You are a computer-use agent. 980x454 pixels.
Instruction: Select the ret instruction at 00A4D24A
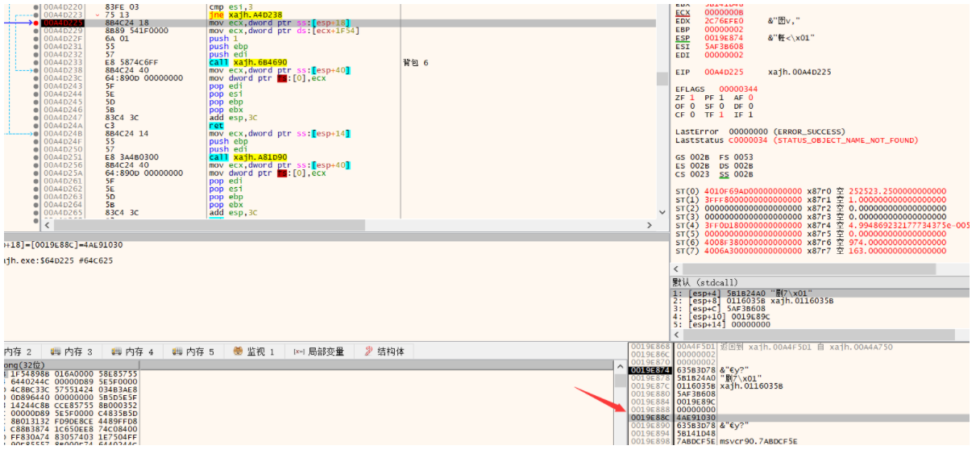pyautogui.click(x=215, y=125)
